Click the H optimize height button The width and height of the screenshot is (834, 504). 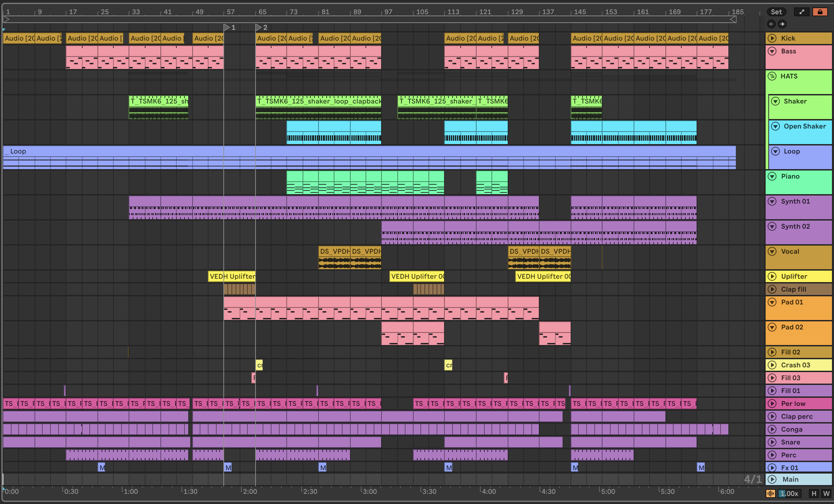[814, 494]
